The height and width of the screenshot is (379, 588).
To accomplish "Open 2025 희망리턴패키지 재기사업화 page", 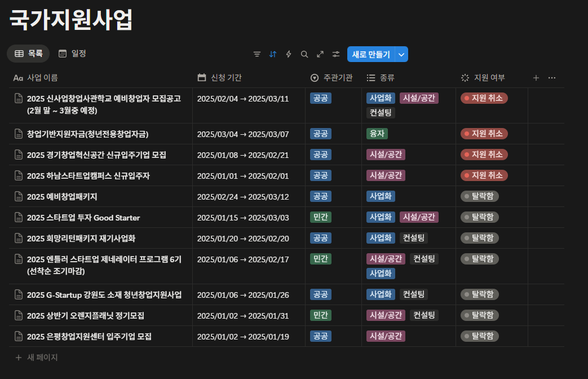I will click(x=81, y=238).
